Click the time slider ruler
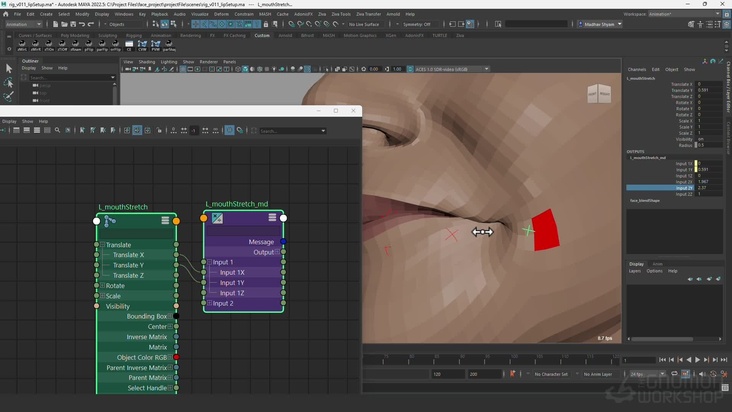732x412 pixels. coord(491,359)
